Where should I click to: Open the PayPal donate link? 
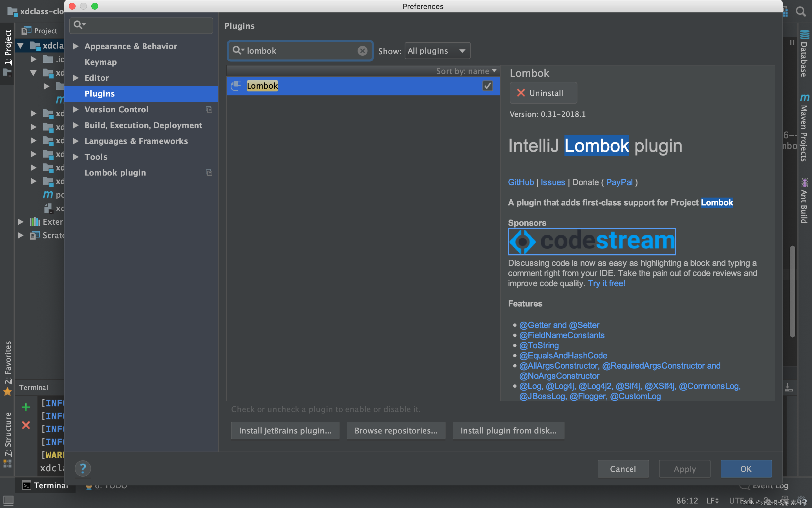[619, 182]
